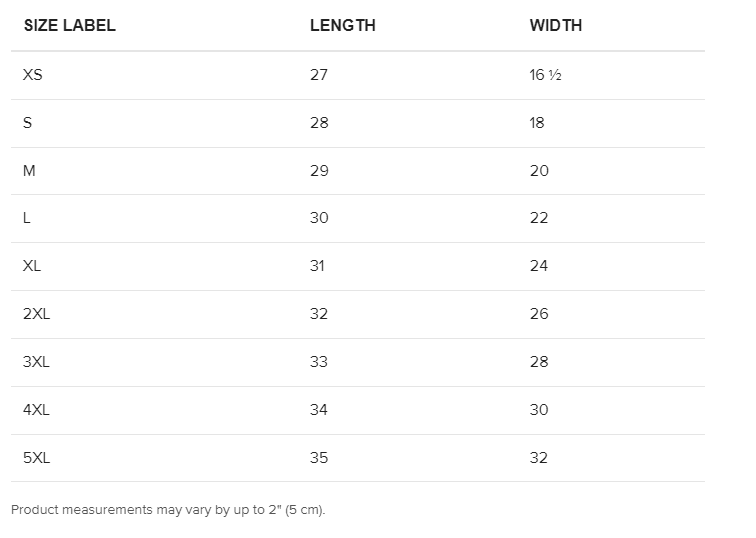Click the product measurements disclaimer text
The height and width of the screenshot is (538, 756).
[x=168, y=510]
